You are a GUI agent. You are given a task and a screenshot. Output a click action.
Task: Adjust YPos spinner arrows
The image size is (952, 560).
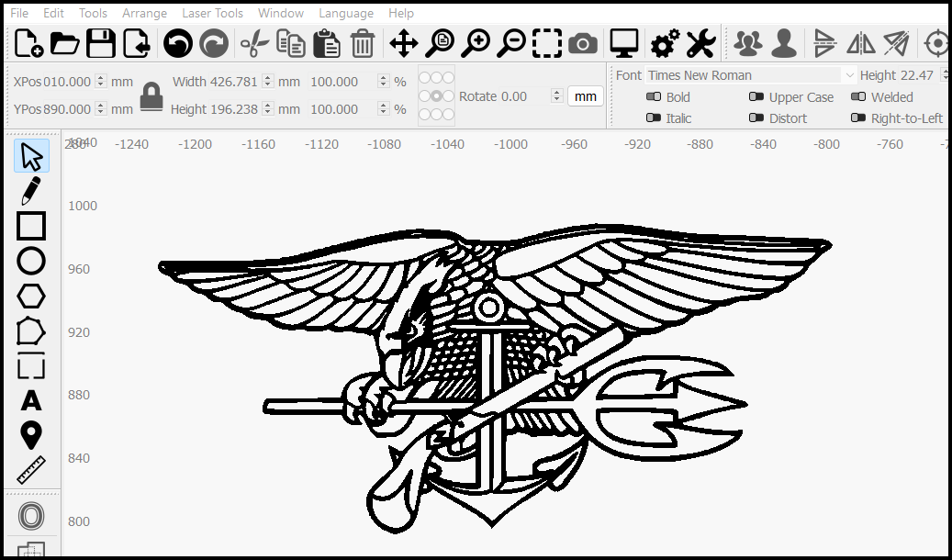click(x=101, y=108)
